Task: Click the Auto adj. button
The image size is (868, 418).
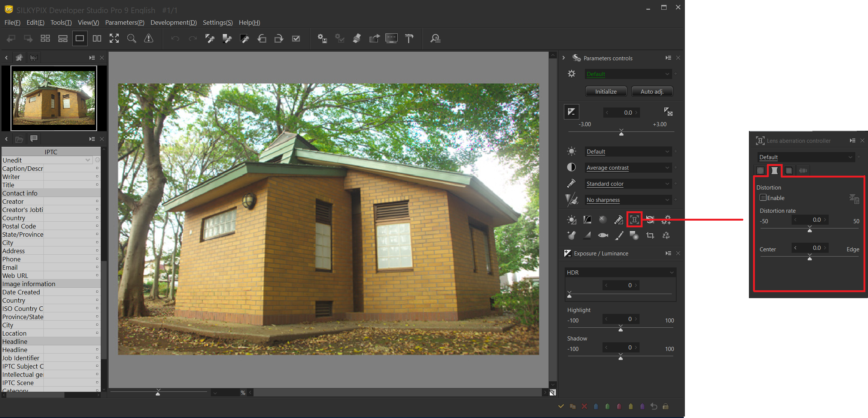Action: point(652,91)
